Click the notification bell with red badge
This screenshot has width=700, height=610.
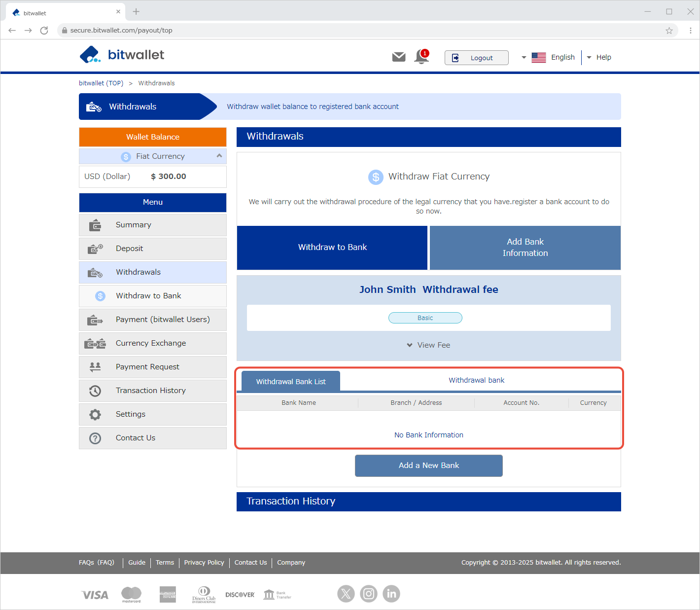pyautogui.click(x=421, y=57)
